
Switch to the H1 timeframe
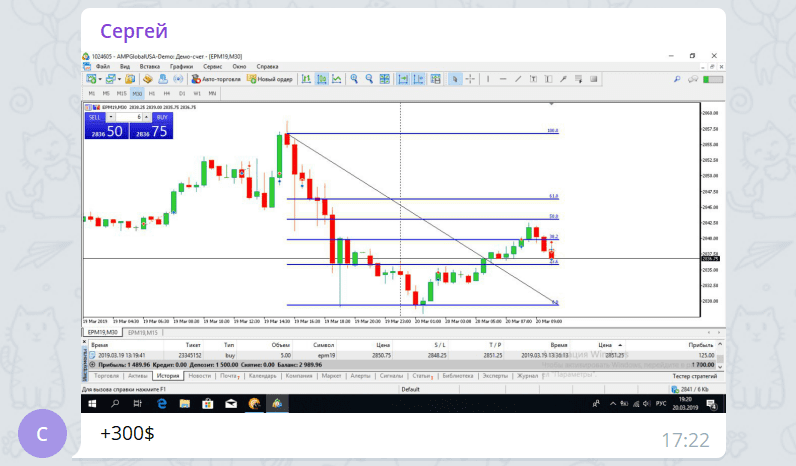pyautogui.click(x=152, y=93)
